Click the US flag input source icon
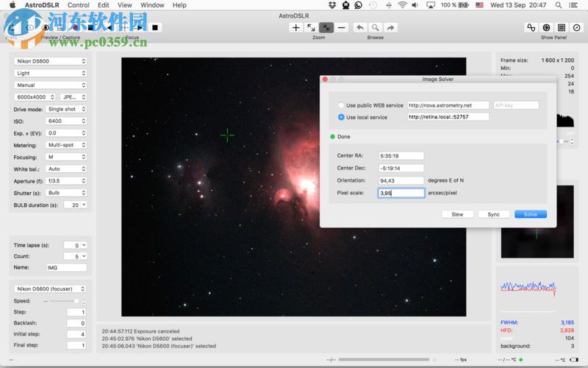Image resolution: width=588 pixels, height=368 pixels. (480, 5)
